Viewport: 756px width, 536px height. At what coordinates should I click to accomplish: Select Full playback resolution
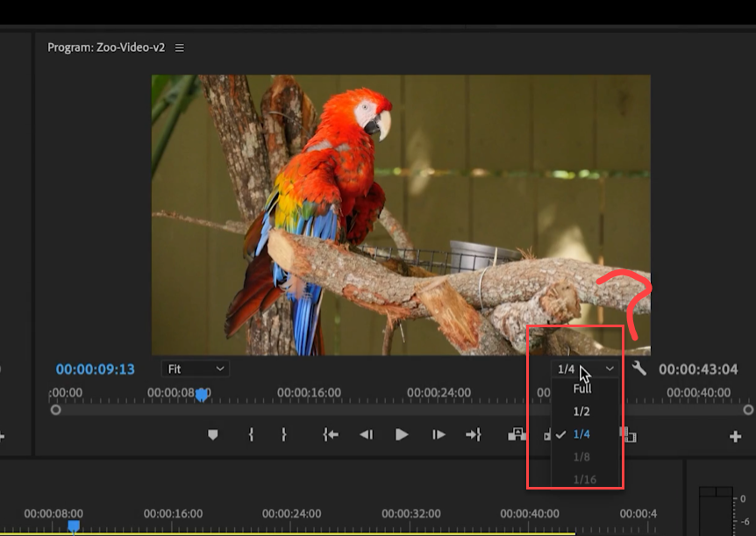click(x=582, y=388)
